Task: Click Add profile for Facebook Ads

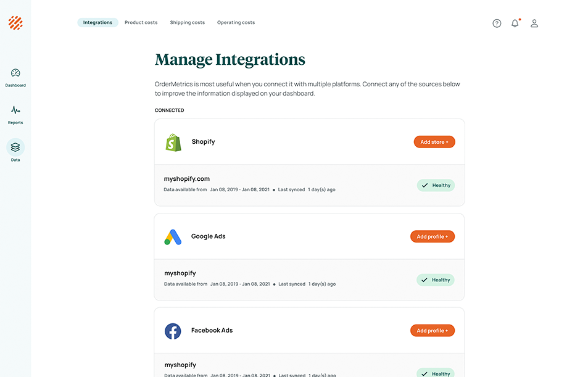Action: coord(433,331)
